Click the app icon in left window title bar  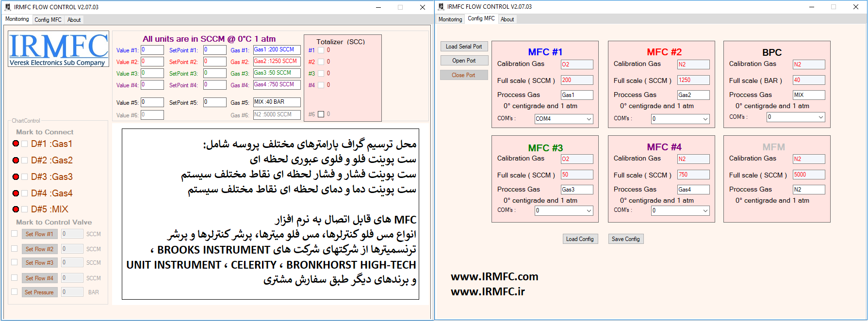pos(7,7)
